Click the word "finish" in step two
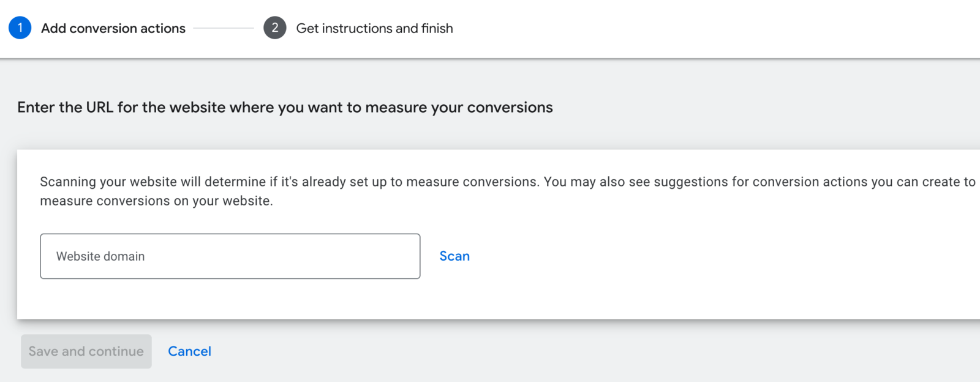 (x=437, y=28)
